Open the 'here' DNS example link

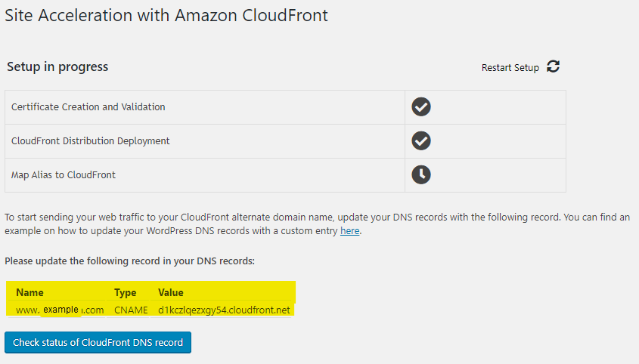pos(349,230)
